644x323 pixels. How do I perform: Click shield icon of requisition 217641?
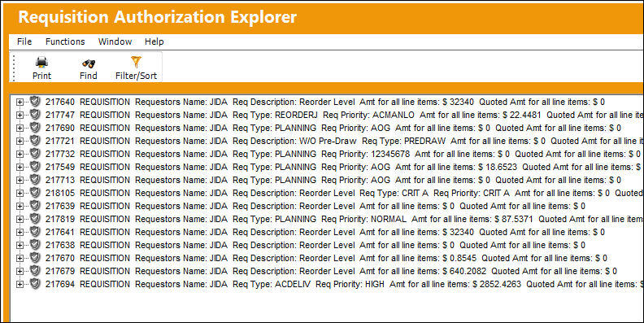[x=35, y=232]
